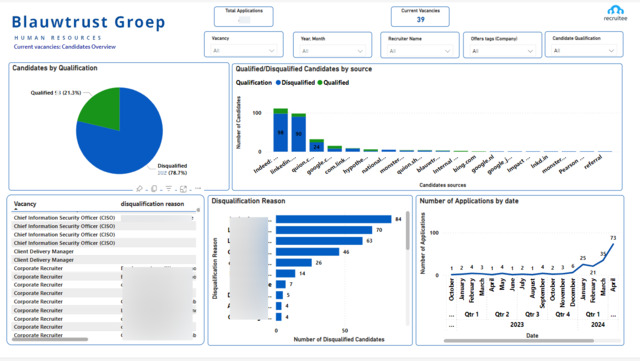Screen dimensions: 640x361
Task: Click the sort arrow under Vacancy column header
Action: [x=16, y=209]
